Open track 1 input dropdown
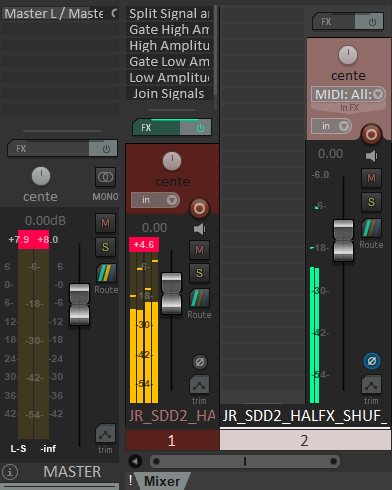 155,200
